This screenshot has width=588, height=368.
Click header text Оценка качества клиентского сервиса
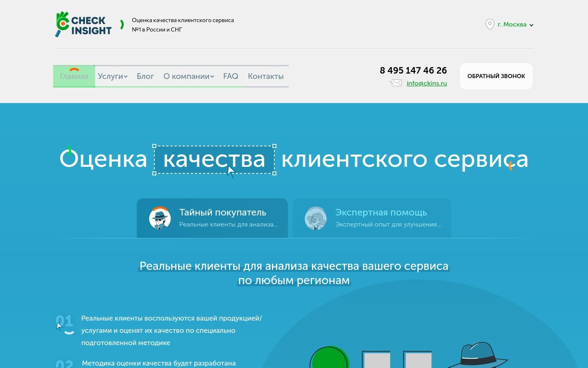(183, 20)
